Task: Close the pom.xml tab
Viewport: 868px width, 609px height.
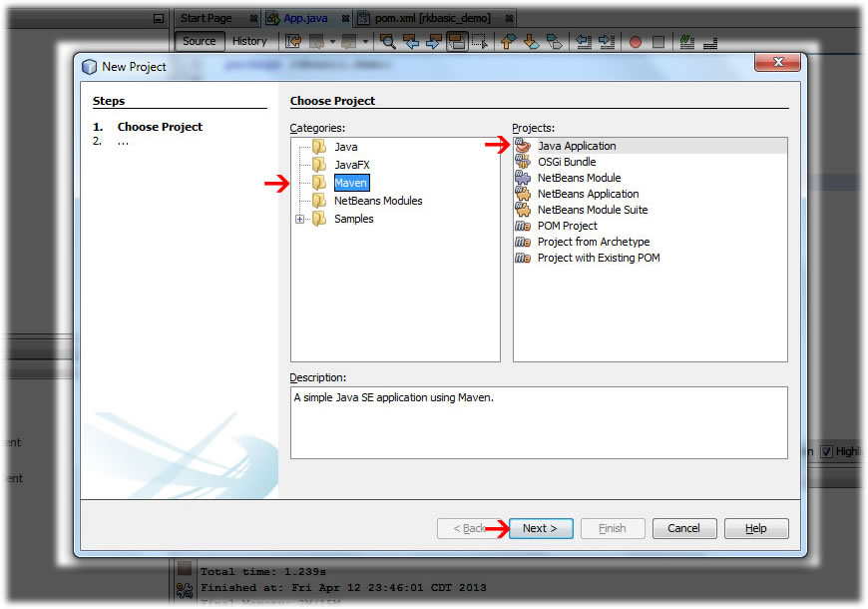Action: point(509,19)
